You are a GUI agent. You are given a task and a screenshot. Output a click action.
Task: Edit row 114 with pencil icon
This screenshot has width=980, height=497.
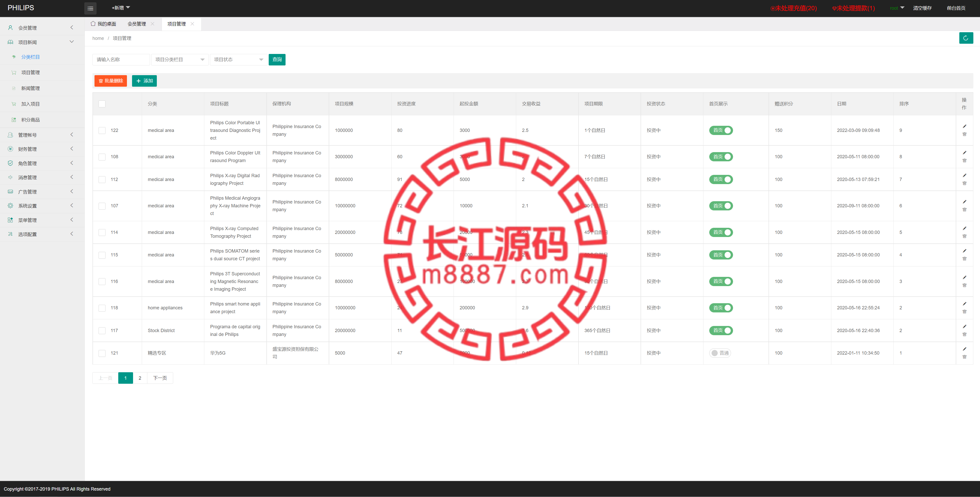(964, 228)
